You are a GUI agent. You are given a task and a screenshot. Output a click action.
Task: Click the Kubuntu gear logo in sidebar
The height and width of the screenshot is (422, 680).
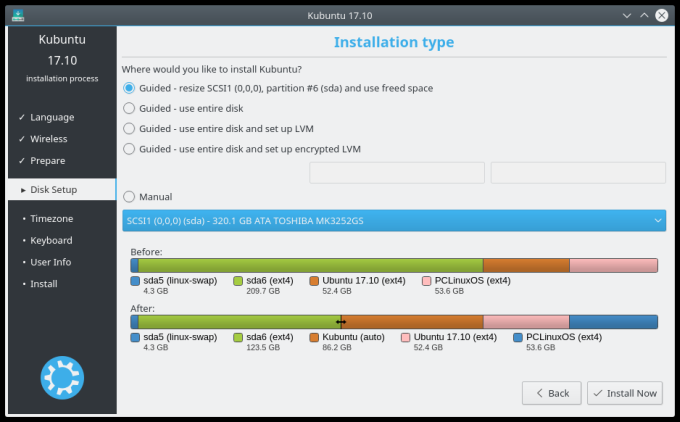click(62, 376)
